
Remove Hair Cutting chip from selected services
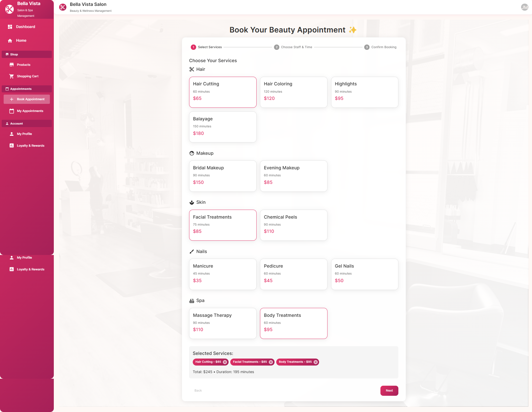coord(225,362)
